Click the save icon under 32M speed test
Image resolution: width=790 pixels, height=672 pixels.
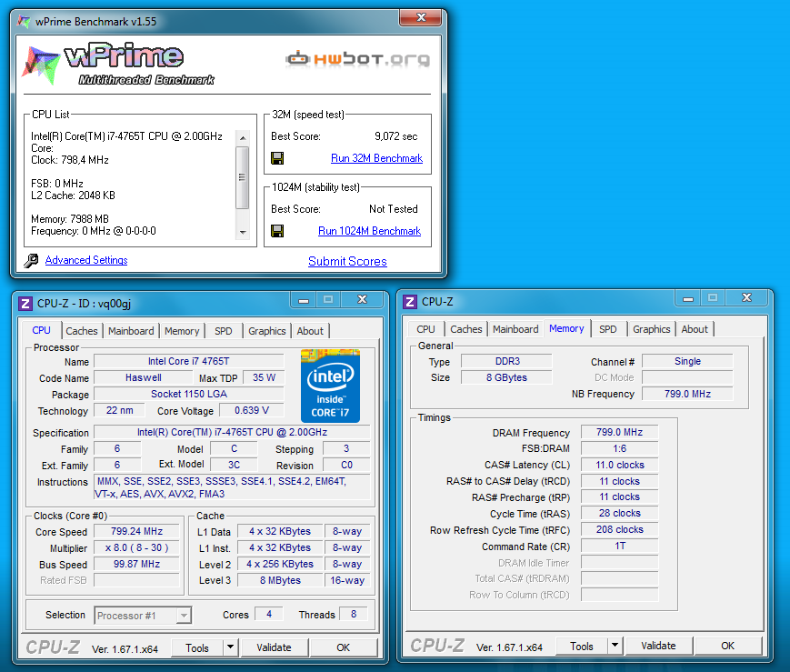tap(277, 158)
